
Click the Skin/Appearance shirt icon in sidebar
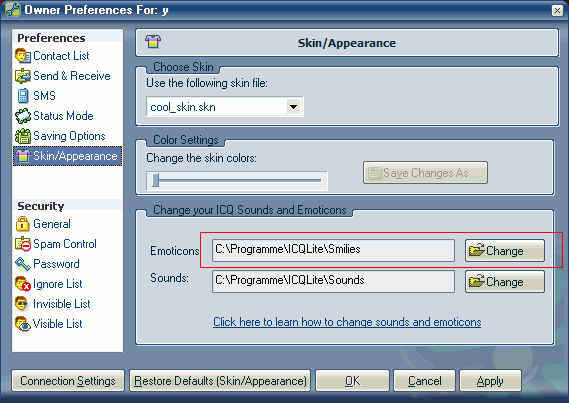tap(22, 156)
